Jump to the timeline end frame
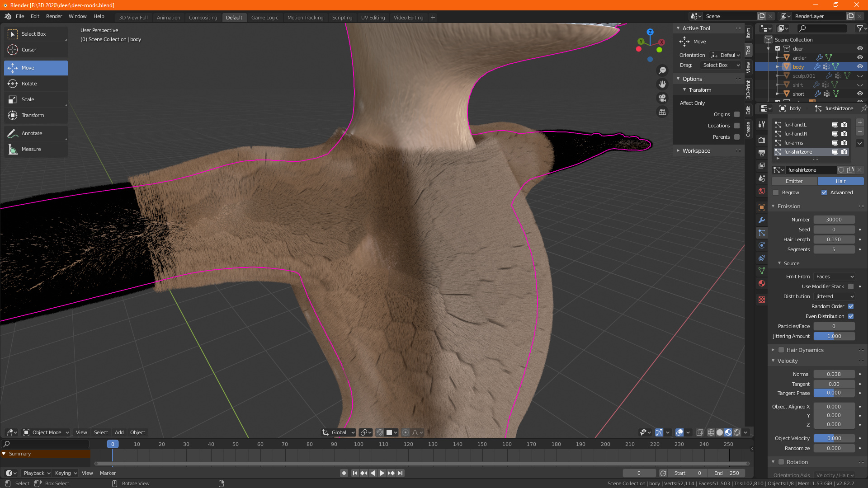 pos(401,473)
